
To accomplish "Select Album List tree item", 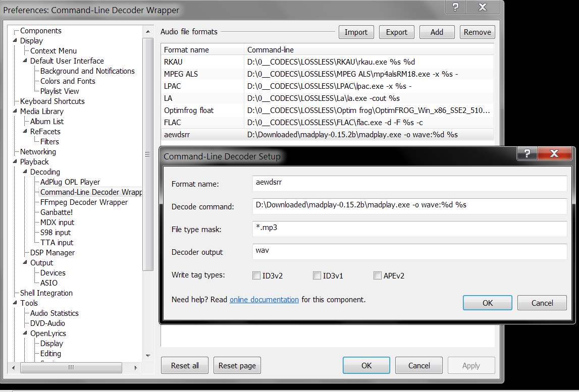I will click(47, 121).
